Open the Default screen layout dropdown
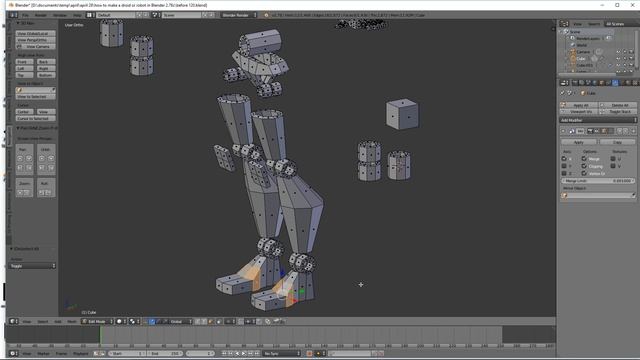The image size is (640, 360). [116, 15]
